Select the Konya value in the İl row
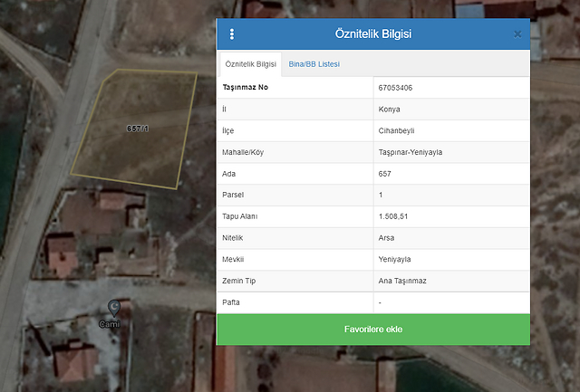Viewport: 580px width, 392px height. (x=390, y=110)
